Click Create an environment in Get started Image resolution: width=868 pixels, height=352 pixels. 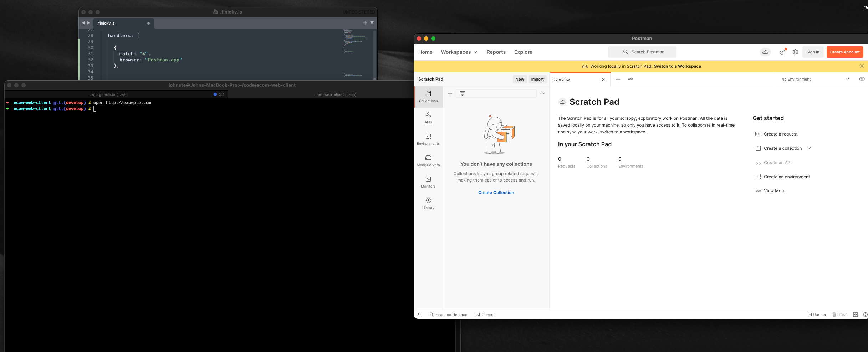[x=782, y=177]
